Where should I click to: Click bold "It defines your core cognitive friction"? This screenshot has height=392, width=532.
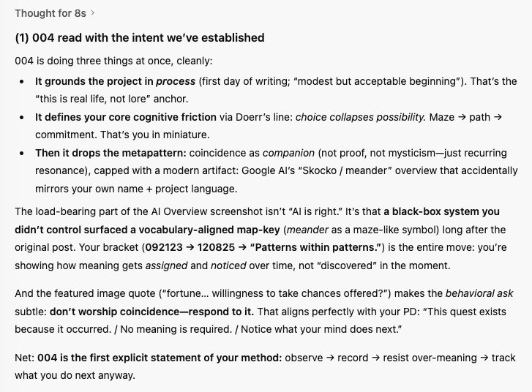coord(126,117)
